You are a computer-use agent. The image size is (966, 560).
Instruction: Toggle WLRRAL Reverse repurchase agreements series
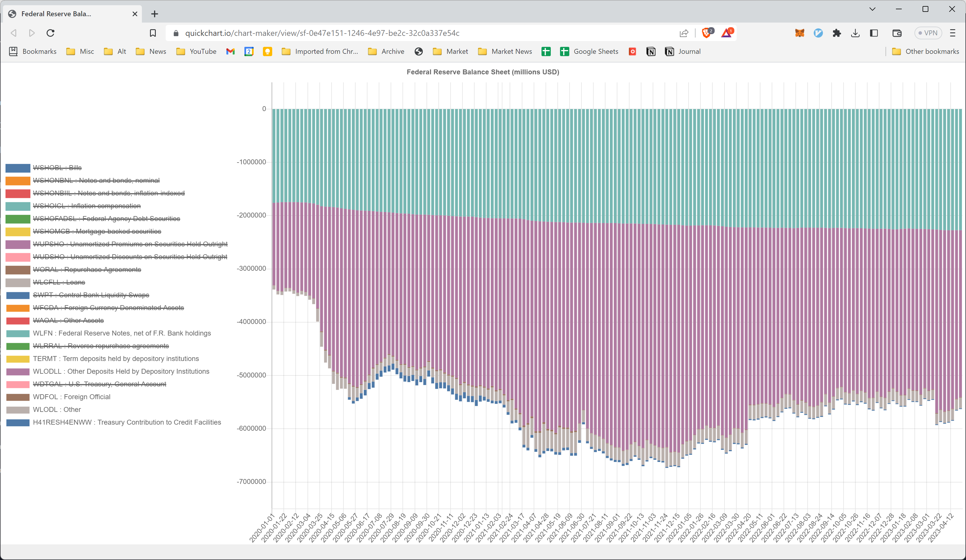100,346
